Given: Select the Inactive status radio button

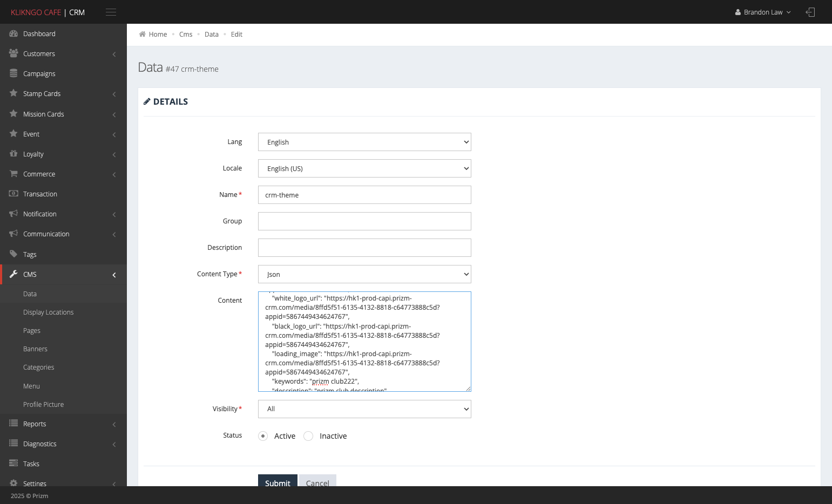Looking at the screenshot, I should 308,436.
